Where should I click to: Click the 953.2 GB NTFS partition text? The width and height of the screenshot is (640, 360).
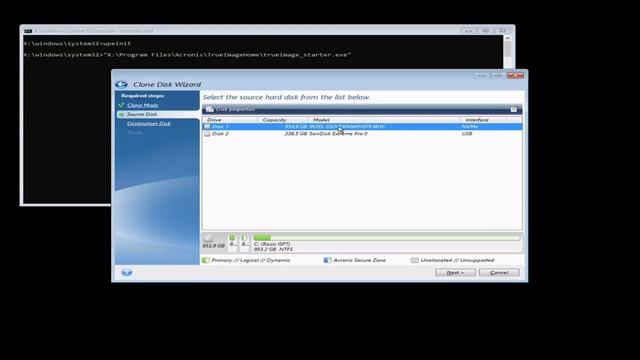(x=273, y=249)
